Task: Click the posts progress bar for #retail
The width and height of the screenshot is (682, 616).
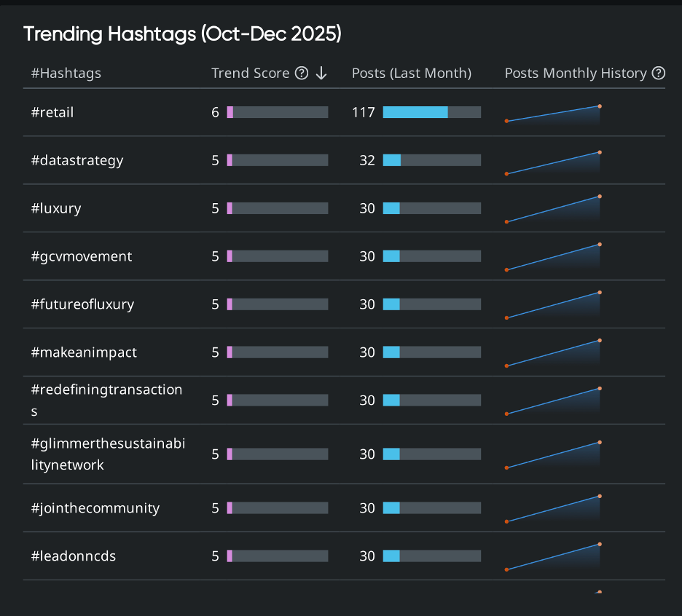Action: coord(433,112)
